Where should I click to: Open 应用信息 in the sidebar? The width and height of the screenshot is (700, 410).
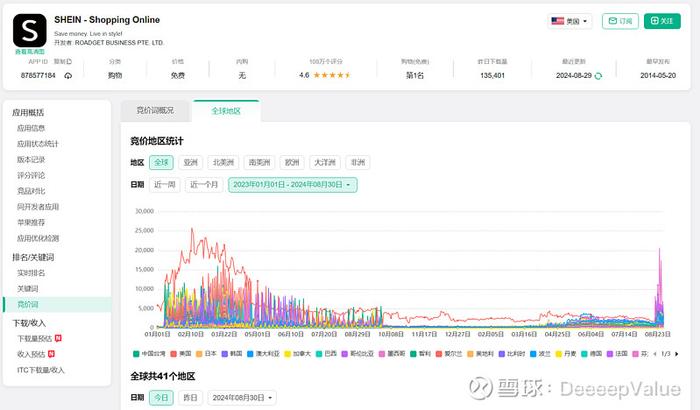[x=31, y=128]
